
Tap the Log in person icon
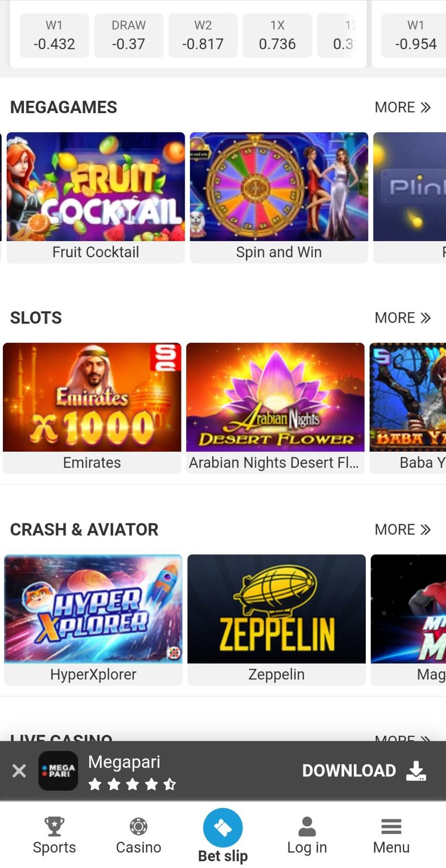[x=307, y=835]
